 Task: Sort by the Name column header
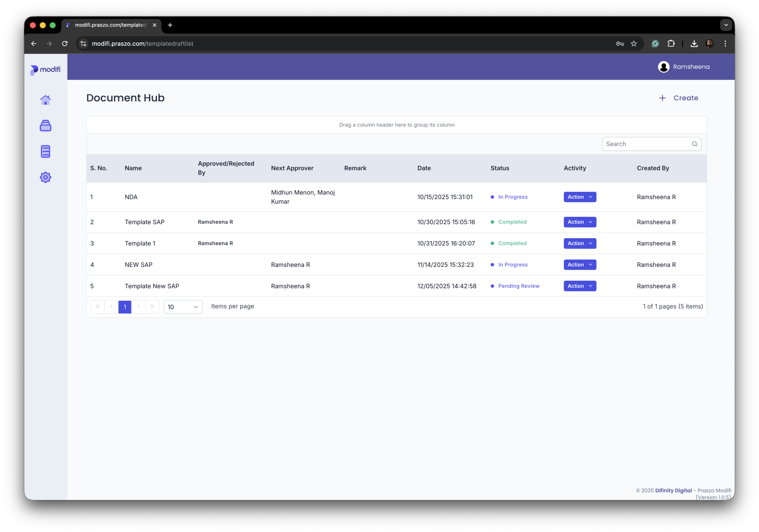[133, 168]
